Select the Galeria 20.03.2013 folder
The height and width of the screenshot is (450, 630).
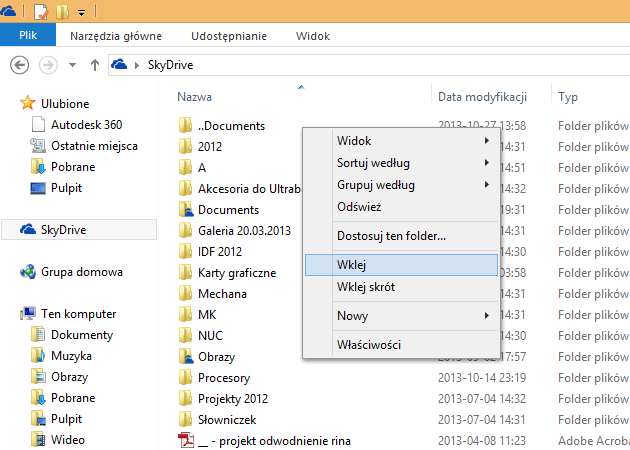click(x=244, y=231)
